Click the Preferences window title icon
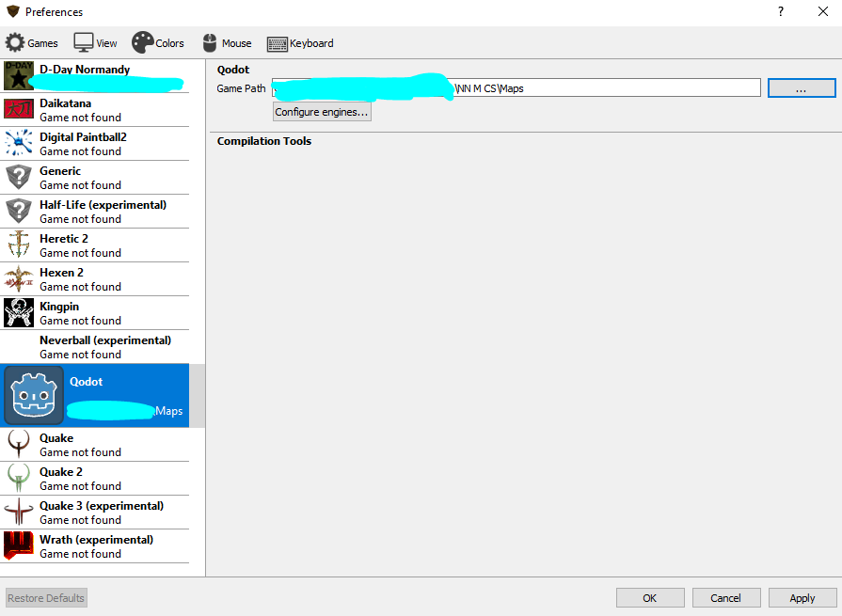 click(13, 11)
